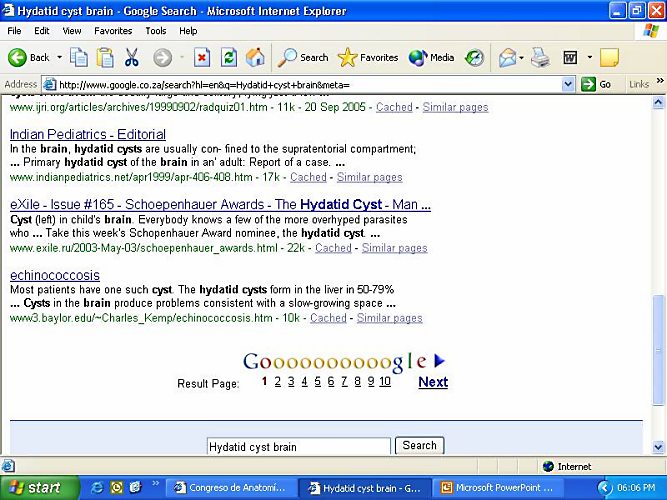The image size is (667, 500).
Task: Open the Edit menu
Action: [x=42, y=31]
